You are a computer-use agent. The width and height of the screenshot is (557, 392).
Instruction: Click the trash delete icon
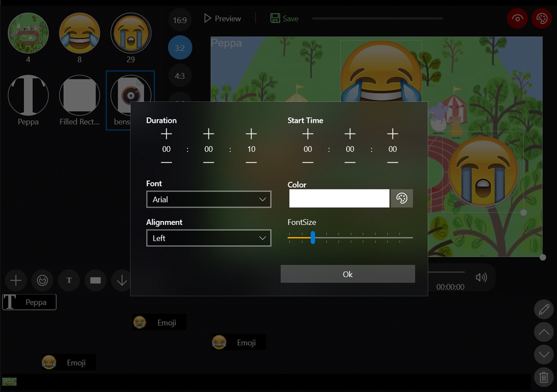click(544, 377)
